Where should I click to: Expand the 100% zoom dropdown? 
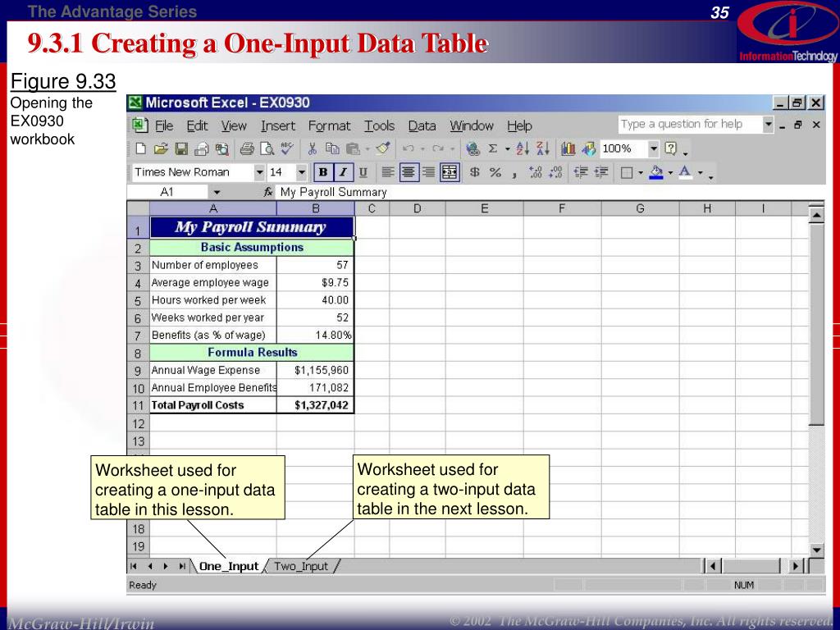654,149
